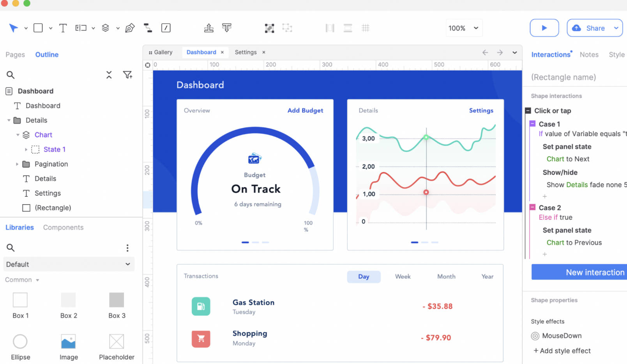Viewport: 627px width, 364px height.
Task: Switch to the Notes tab
Action: coord(589,55)
